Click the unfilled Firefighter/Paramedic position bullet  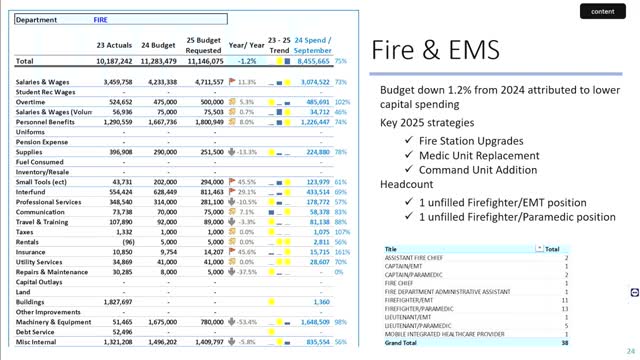(x=517, y=217)
